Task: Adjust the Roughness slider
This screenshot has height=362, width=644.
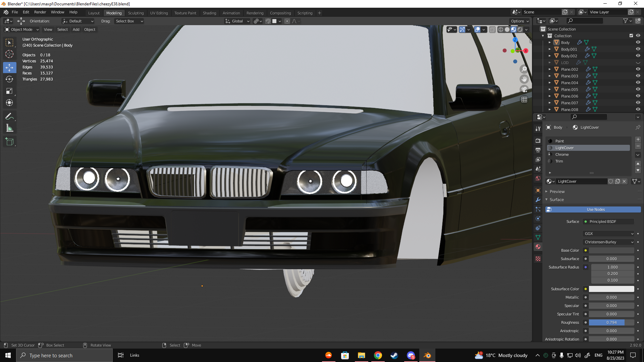Action: [611, 322]
